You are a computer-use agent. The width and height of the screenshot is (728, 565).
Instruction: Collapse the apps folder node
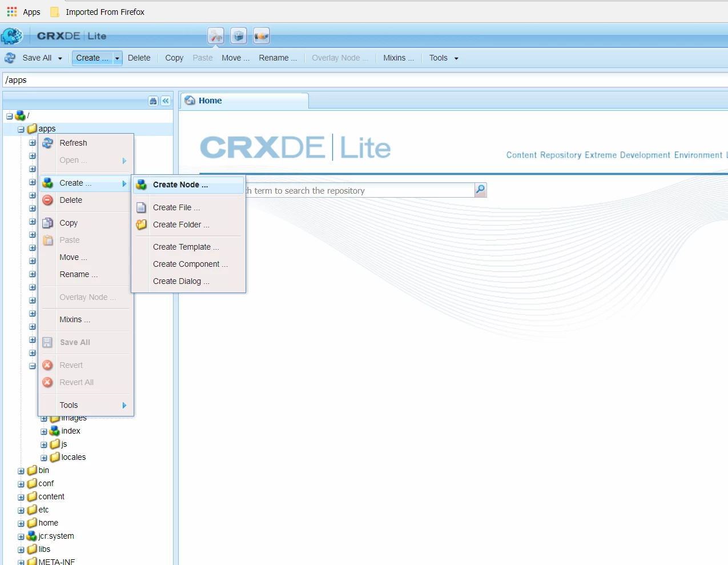pos(21,129)
